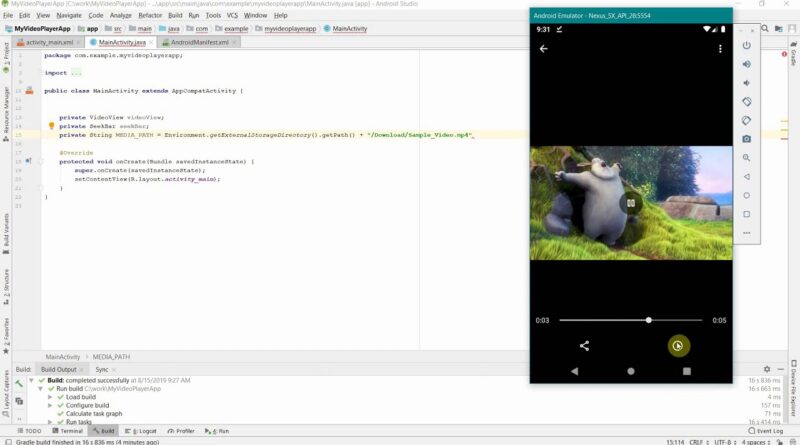The width and height of the screenshot is (800, 445).
Task: Click the yellow lightbulb intention icon
Action: [x=51, y=126]
